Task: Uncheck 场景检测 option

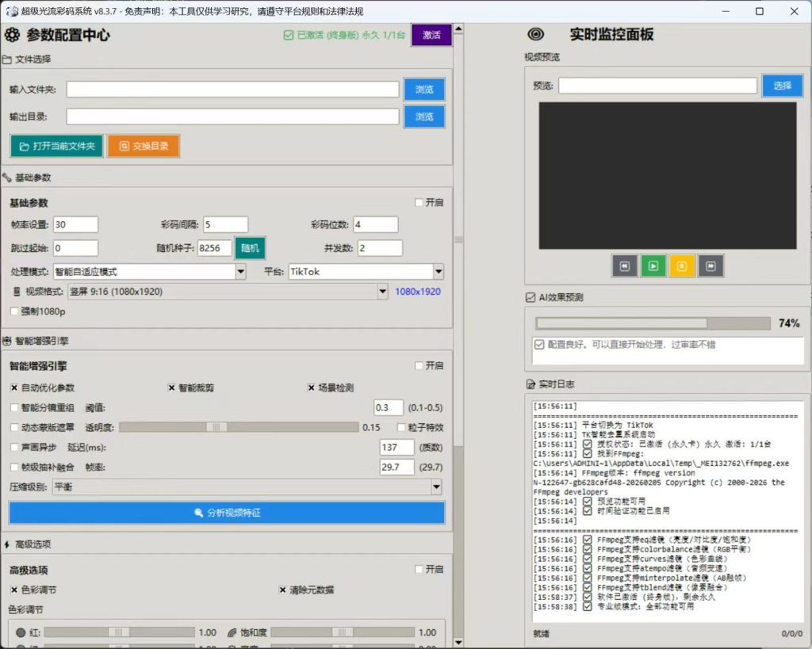Action: [311, 388]
